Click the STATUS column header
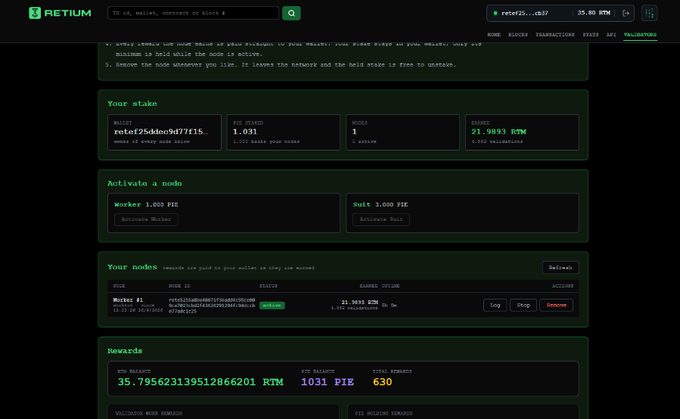This screenshot has width=680, height=419. (x=268, y=286)
